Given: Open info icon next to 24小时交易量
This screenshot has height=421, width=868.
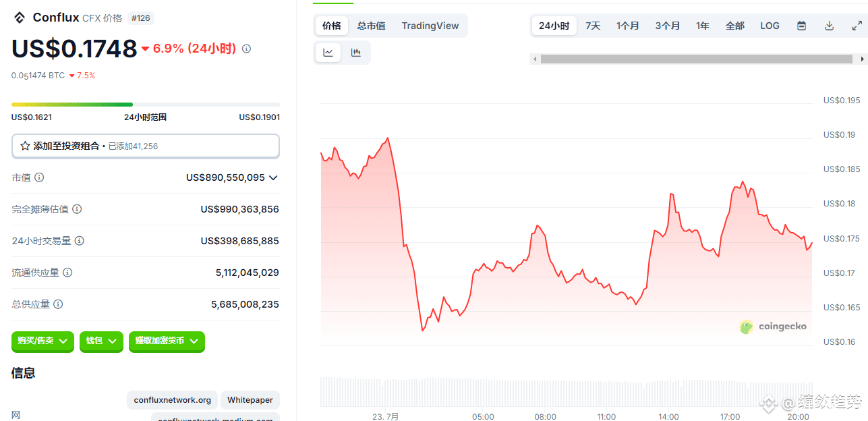Looking at the screenshot, I should click(79, 241).
